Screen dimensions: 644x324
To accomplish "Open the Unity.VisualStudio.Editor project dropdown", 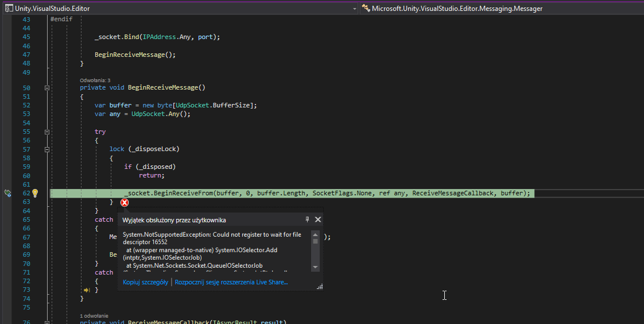I will pyautogui.click(x=355, y=9).
